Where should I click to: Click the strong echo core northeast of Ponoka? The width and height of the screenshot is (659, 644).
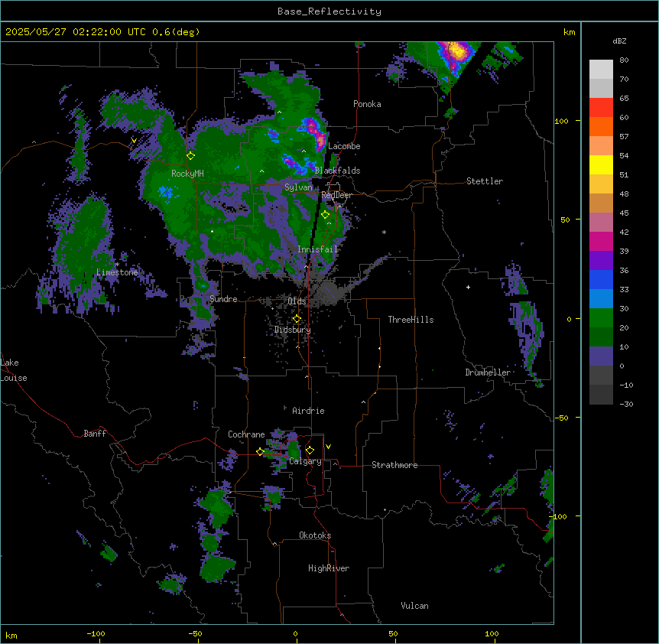pos(457,52)
